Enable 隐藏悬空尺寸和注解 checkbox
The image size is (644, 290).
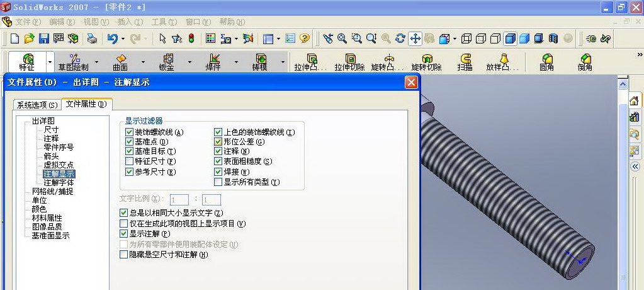click(x=123, y=255)
